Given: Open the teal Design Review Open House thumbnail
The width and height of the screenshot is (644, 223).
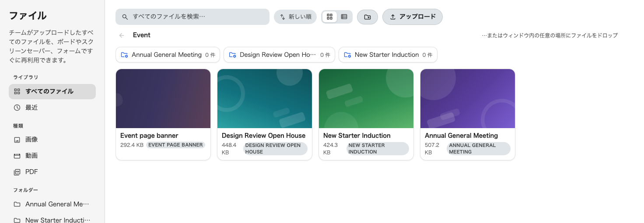Looking at the screenshot, I should click(x=265, y=98).
